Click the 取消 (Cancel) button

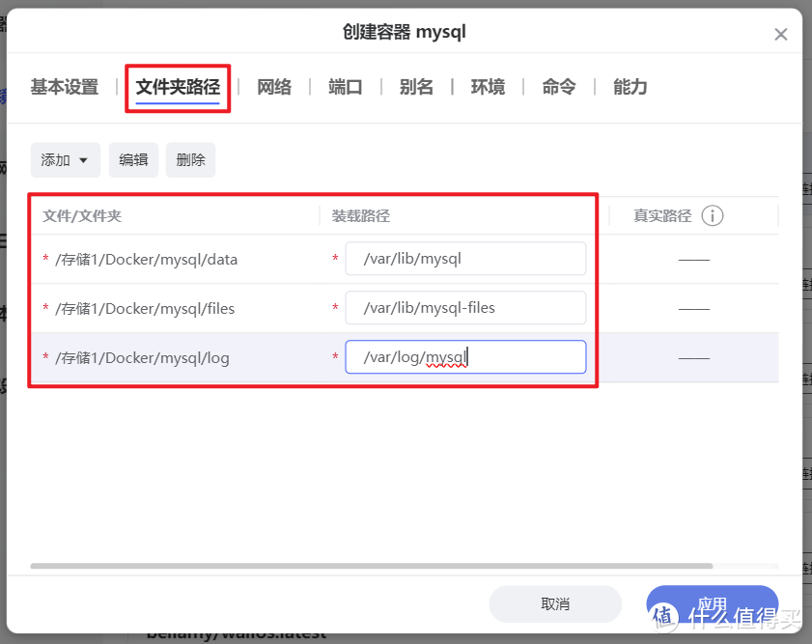(555, 603)
